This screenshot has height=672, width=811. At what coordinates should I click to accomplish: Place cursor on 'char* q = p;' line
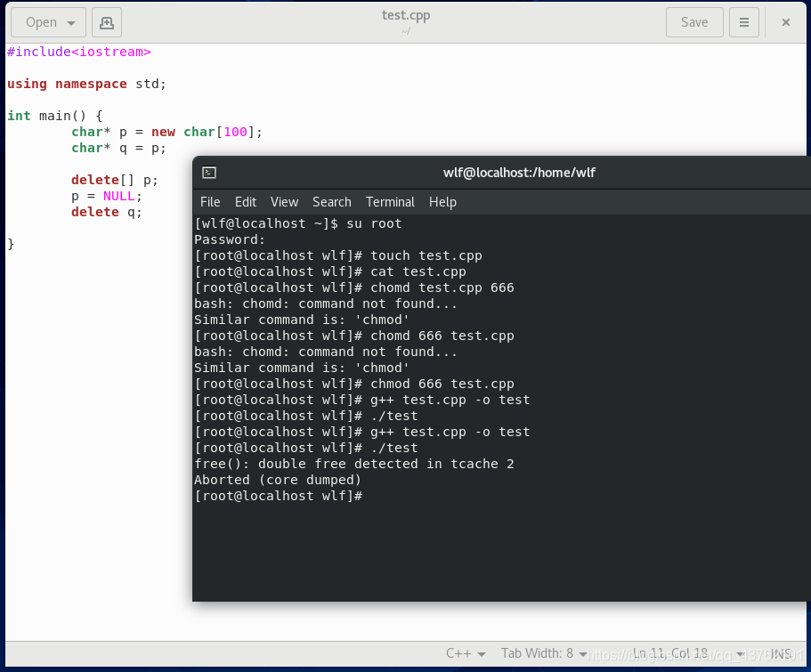tap(118, 148)
